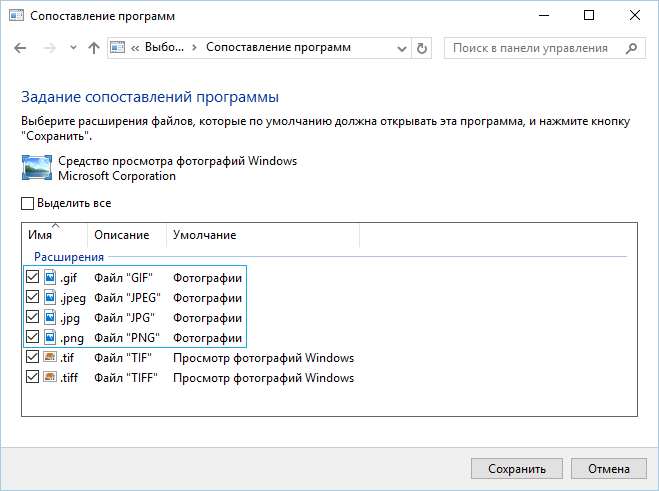Go up one level with up arrow
The width and height of the screenshot is (659, 491).
(x=94, y=48)
